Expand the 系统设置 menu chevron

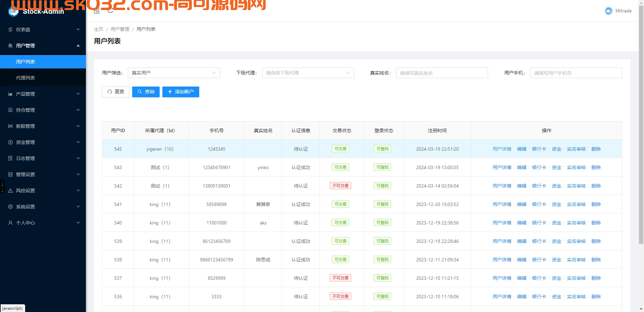coord(78,207)
